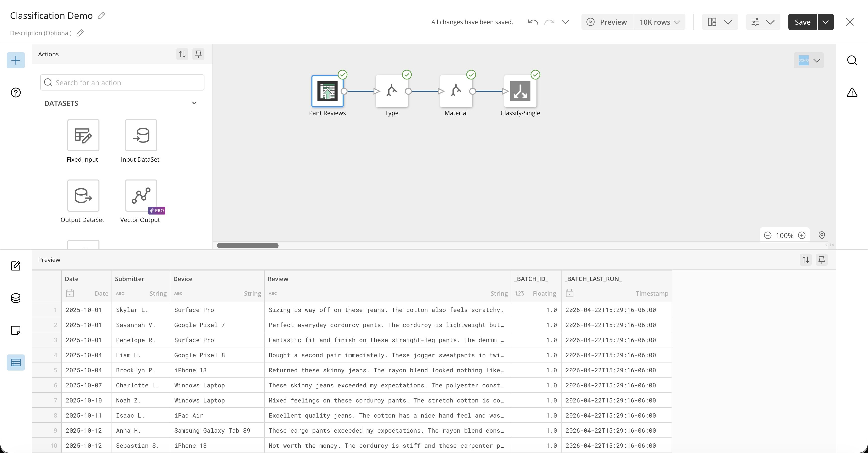Edit the Classification Demo title pencil icon

point(101,16)
